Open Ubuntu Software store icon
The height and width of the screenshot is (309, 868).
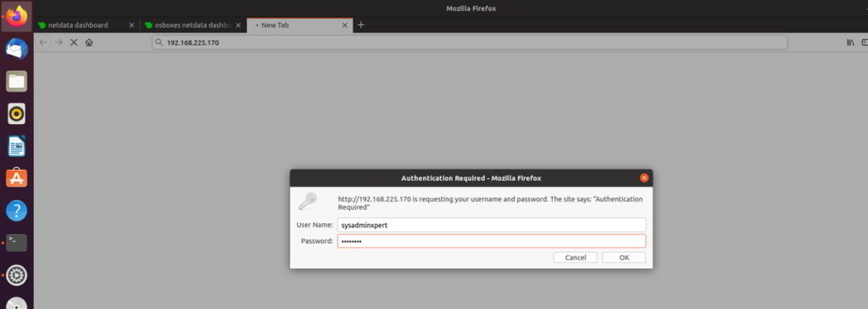17,178
